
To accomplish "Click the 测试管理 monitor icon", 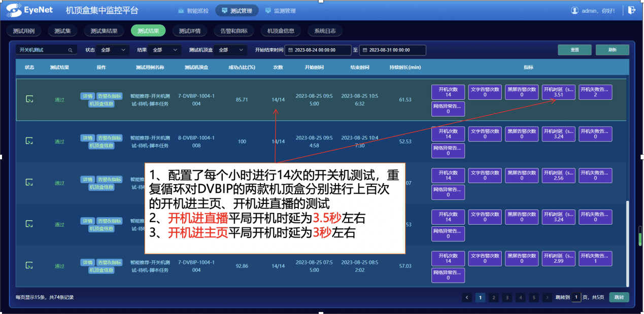I will pyautogui.click(x=223, y=10).
